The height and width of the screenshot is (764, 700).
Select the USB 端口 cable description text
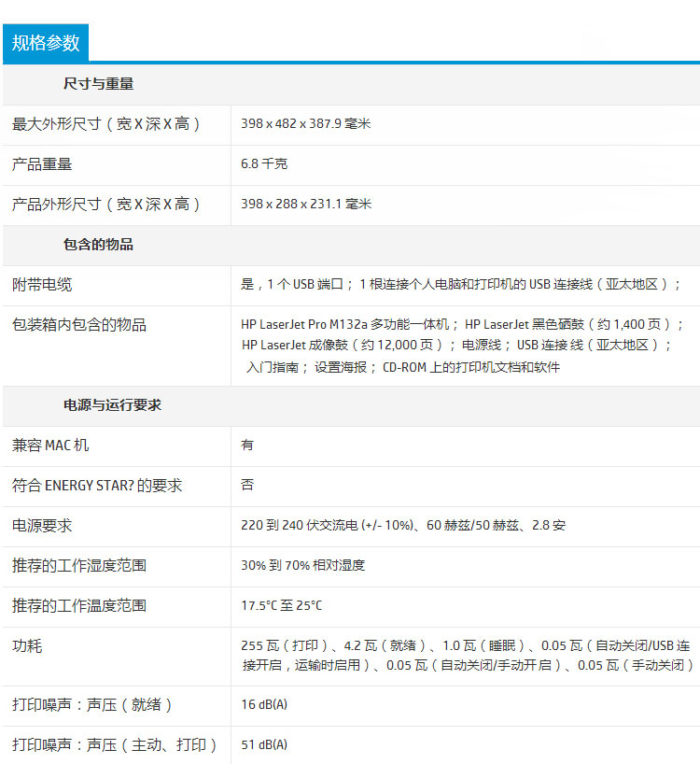pos(461,284)
